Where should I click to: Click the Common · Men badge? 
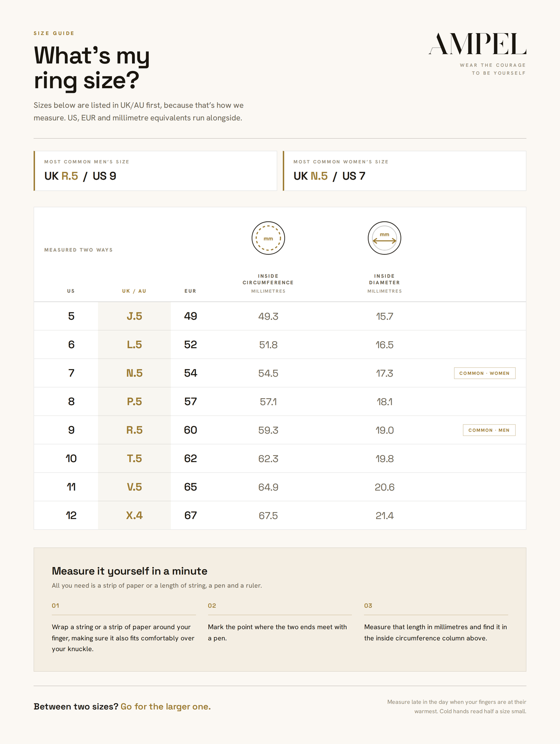[x=489, y=430]
